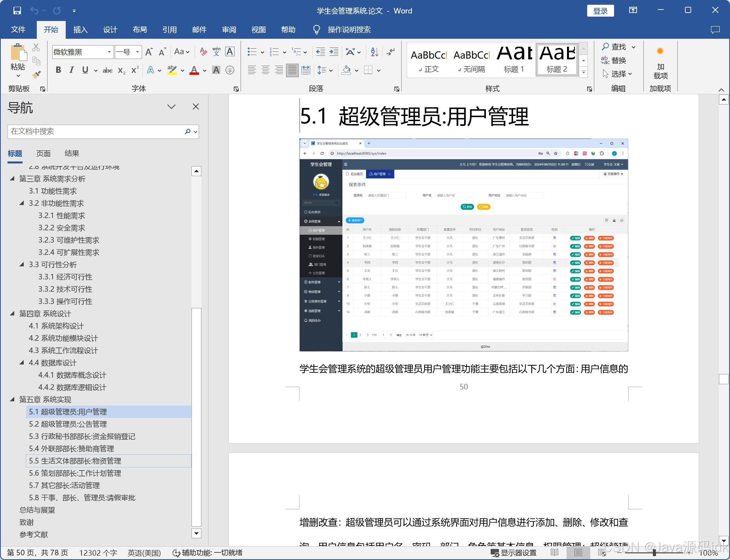Switch to print layout view in status bar
The width and height of the screenshot is (730, 560).
578,552
